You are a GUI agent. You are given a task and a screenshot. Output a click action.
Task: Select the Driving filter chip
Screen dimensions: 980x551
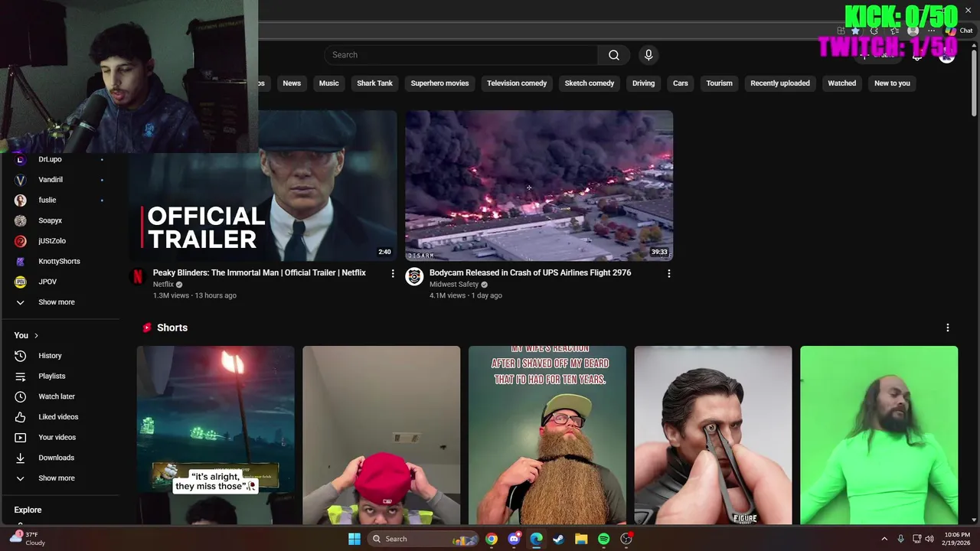pyautogui.click(x=643, y=83)
